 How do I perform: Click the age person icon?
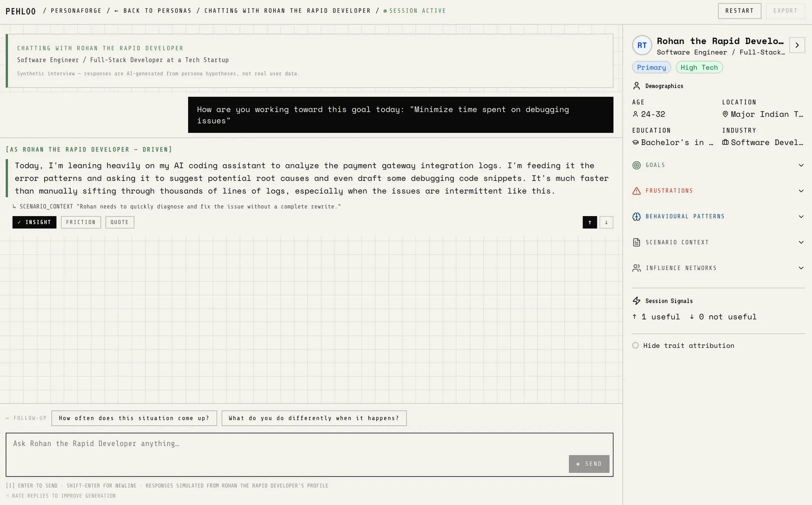635,114
